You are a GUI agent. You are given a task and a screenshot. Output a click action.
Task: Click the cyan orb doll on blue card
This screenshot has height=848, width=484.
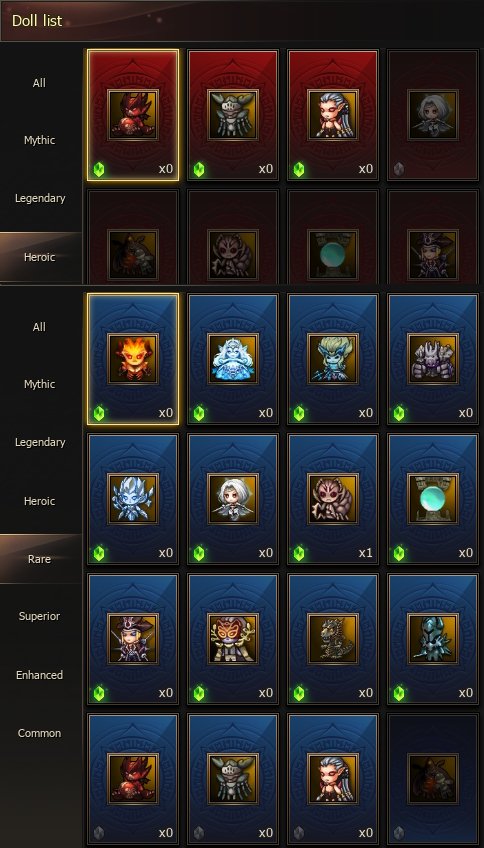point(433,499)
